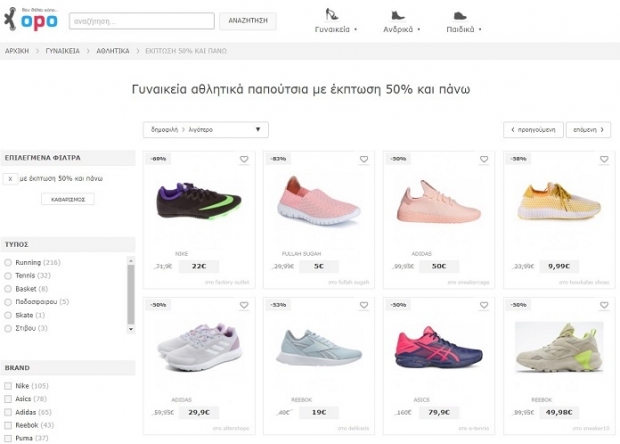Click the στο altershops store link
This screenshot has width=620, height=444.
coord(231,428)
